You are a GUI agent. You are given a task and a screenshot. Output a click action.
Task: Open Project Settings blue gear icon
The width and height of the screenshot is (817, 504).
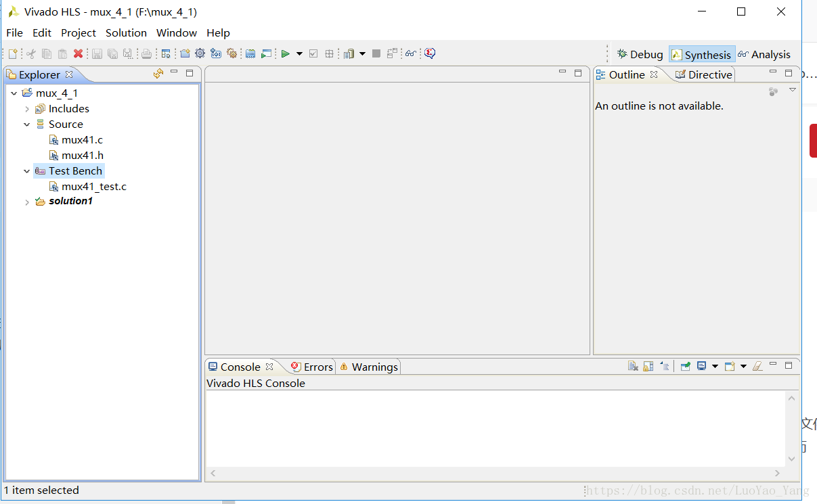(200, 53)
